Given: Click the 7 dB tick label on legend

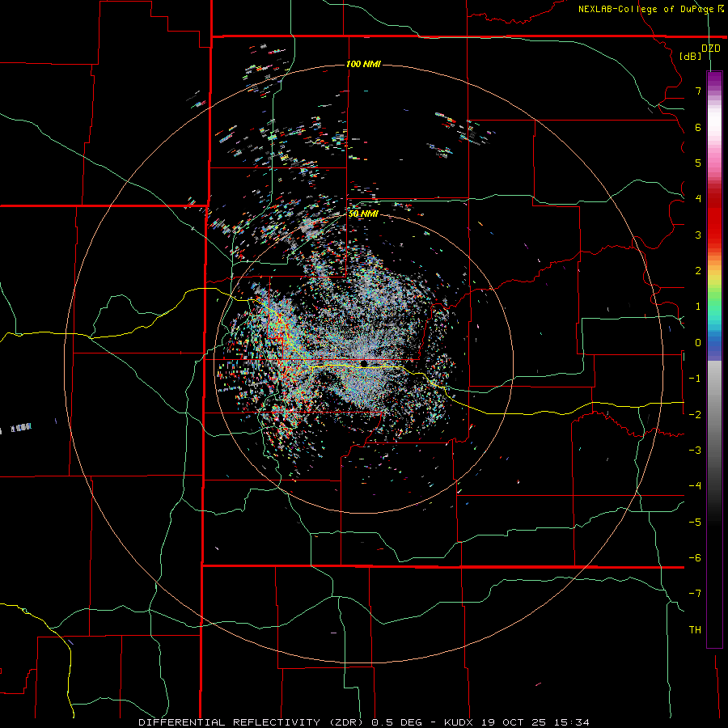Looking at the screenshot, I should (698, 91).
